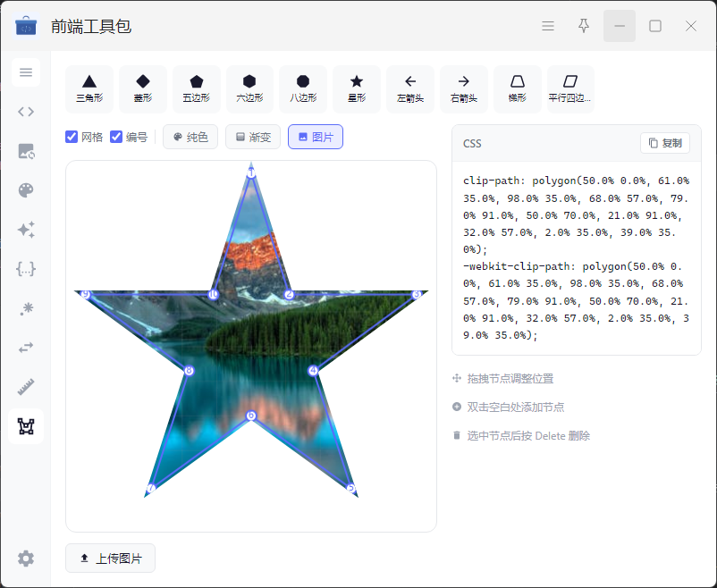This screenshot has width=717, height=588.
Task: Minimize the 前端工具包 window
Action: 620,26
